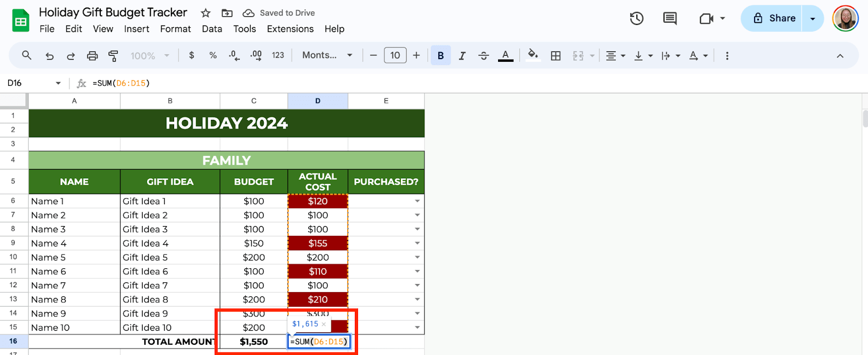Toggle bold formatting
This screenshot has height=355, width=868.
click(x=441, y=55)
